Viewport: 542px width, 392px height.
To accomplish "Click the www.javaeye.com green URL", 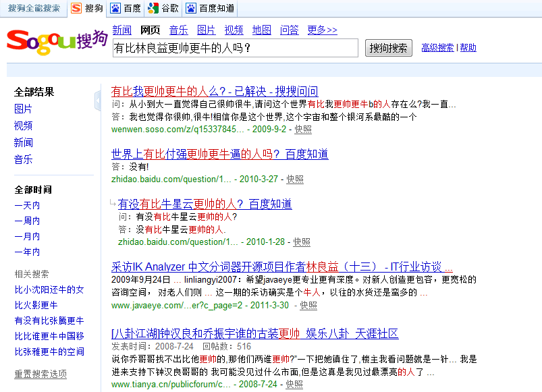I will click(177, 306).
